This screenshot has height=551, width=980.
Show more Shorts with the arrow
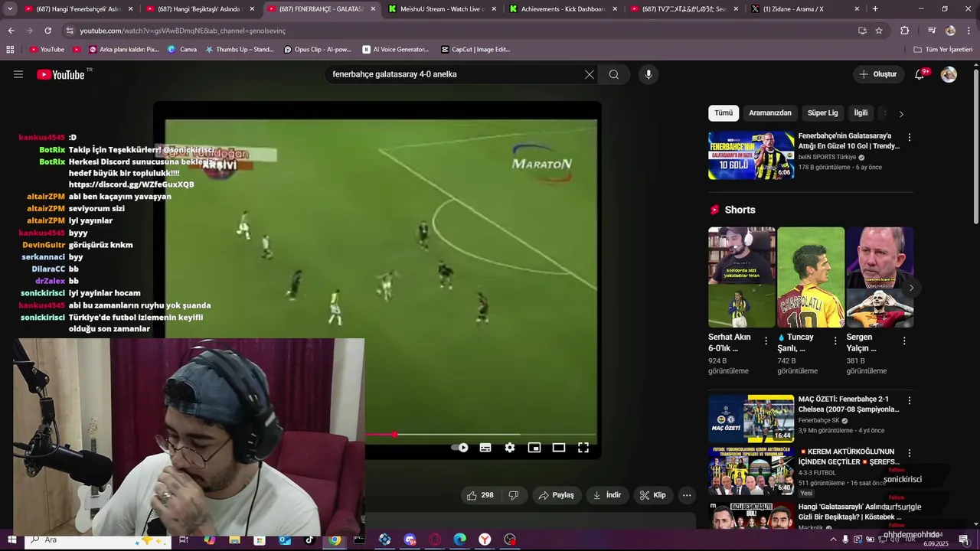[x=911, y=288]
